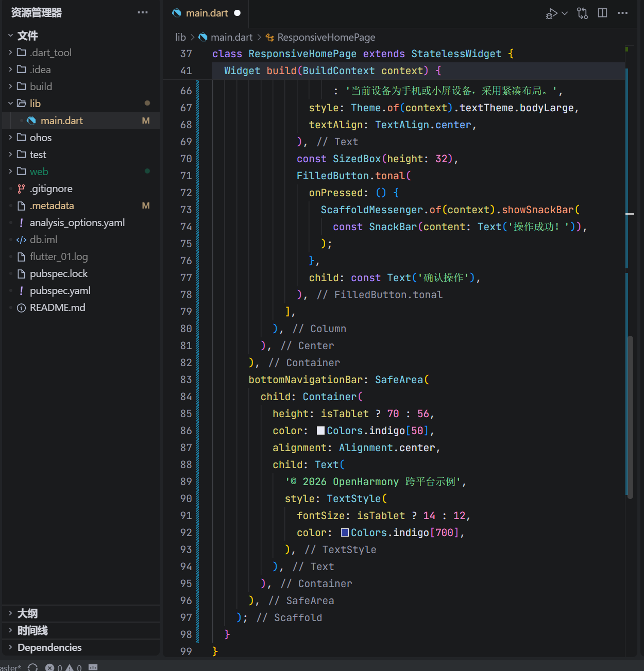Click the file icon beside pubspec.lock
Screen dimensions: 644x671
point(21,274)
